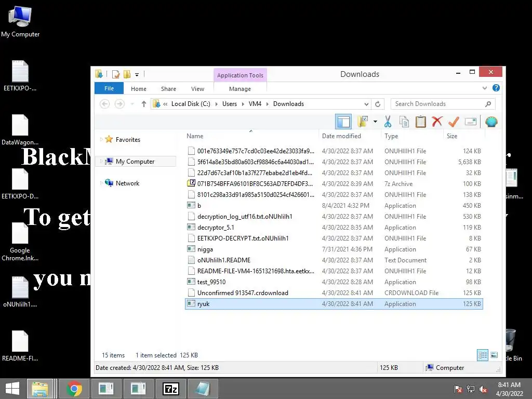Screen dimensions: 532x399
Task: Select DataWagon desktop file icon
Action: (20, 130)
